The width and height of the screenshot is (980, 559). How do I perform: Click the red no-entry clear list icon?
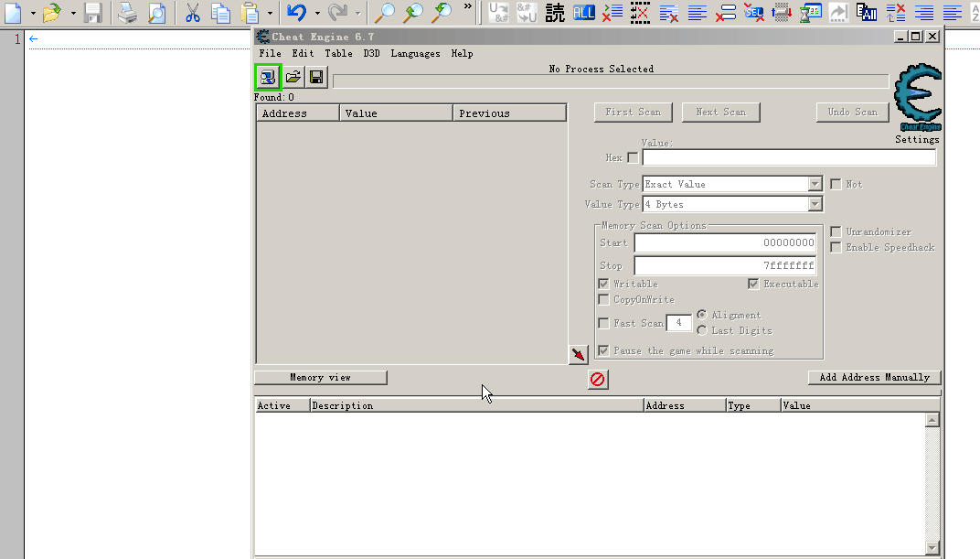pos(598,379)
